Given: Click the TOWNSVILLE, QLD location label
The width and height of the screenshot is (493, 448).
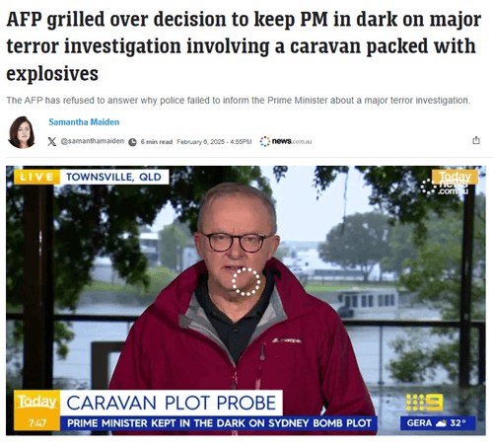Looking at the screenshot, I should point(113,177).
